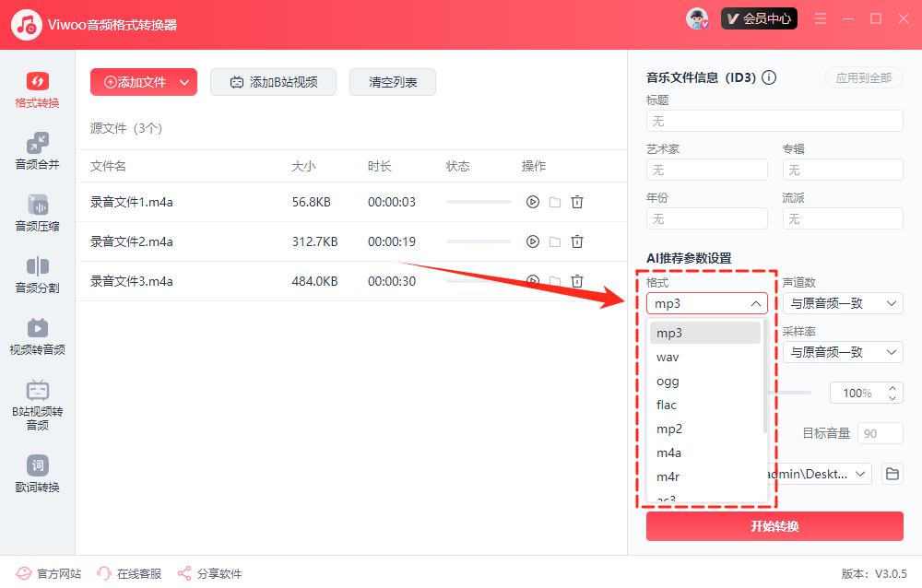This screenshot has width=922, height=588.
Task: Open the 采样率 sample rate dropdown
Action: 842,352
